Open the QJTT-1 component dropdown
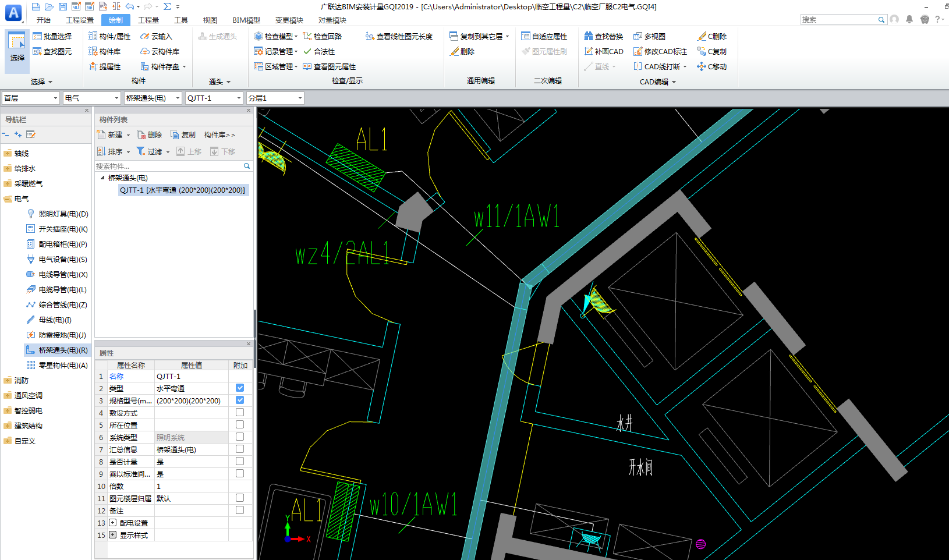The width and height of the screenshot is (949, 560). point(214,98)
